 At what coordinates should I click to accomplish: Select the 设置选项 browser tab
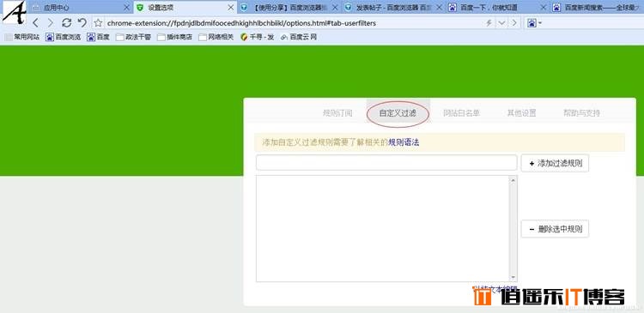coord(185,8)
